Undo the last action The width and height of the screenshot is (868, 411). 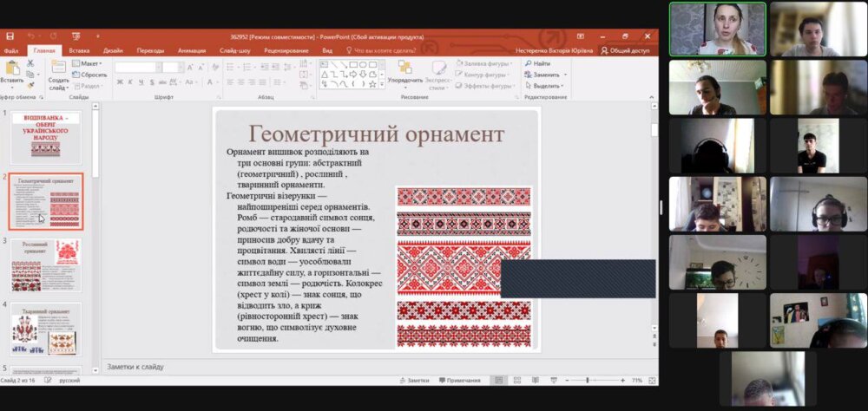[31, 36]
